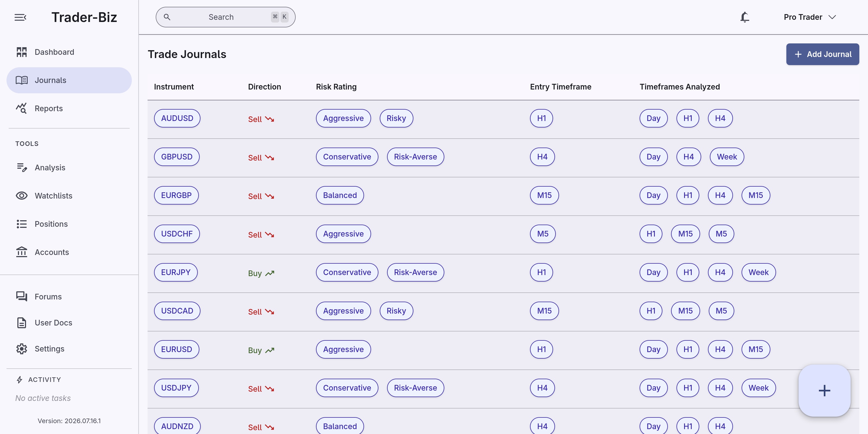Open Analysis under Tools

point(69,167)
